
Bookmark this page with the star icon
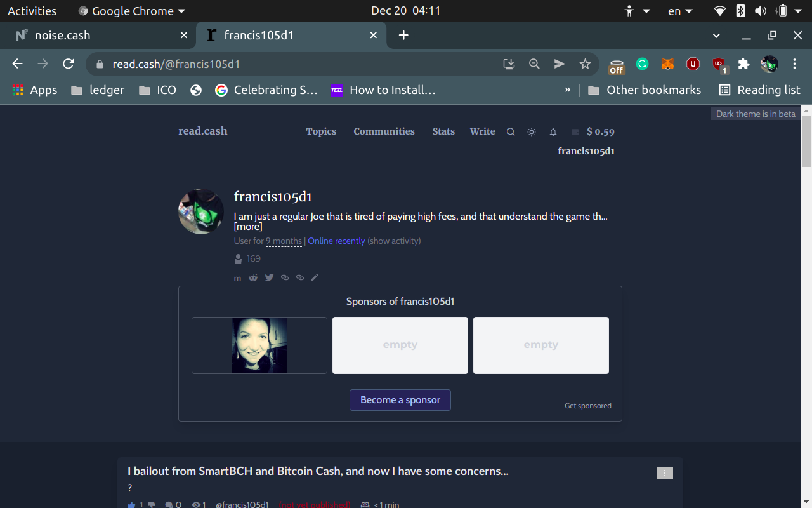585,63
